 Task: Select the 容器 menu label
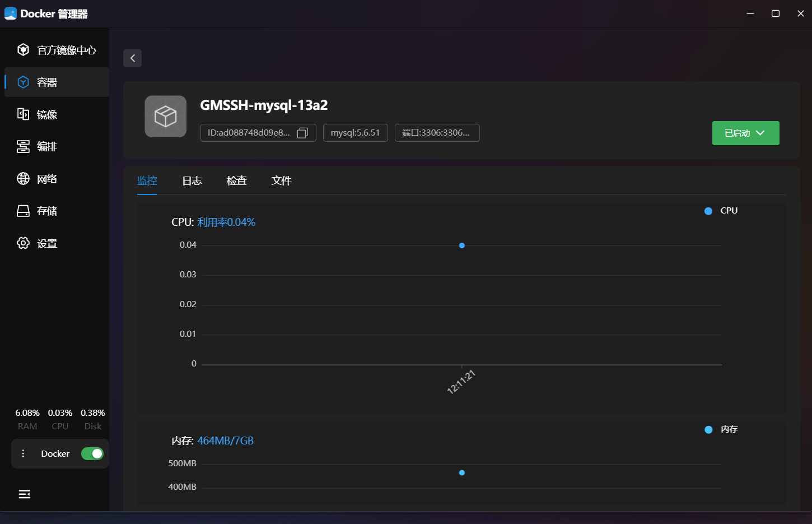(x=47, y=82)
